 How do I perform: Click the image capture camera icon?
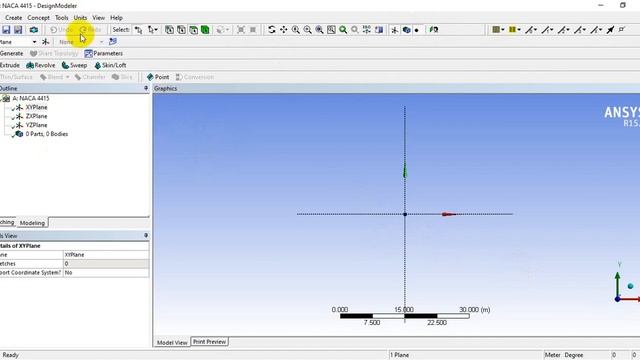point(33,30)
